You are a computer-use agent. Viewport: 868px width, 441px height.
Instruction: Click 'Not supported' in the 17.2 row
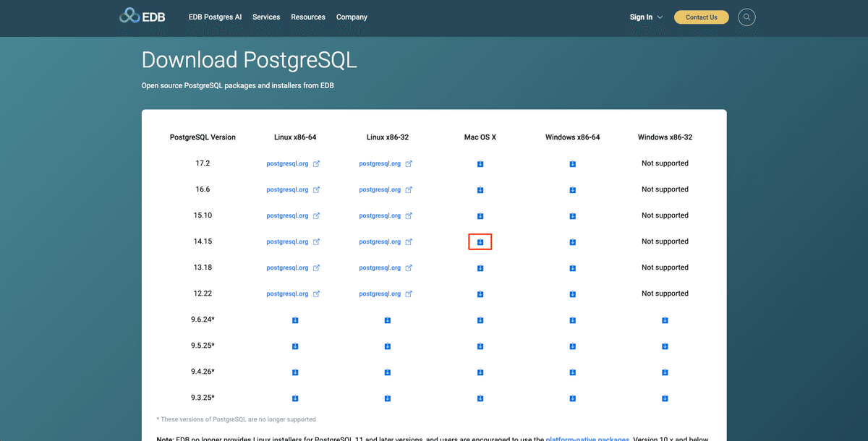coord(665,163)
